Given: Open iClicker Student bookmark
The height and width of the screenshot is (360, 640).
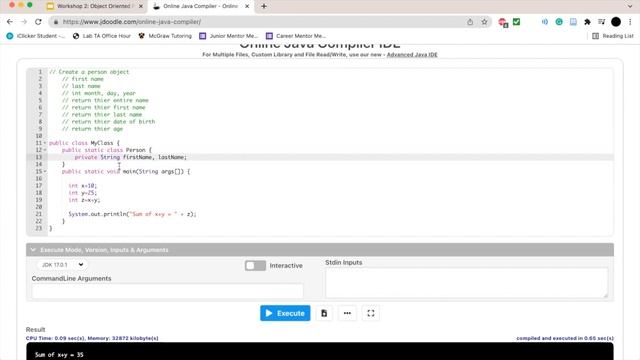Looking at the screenshot, I should [x=36, y=36].
